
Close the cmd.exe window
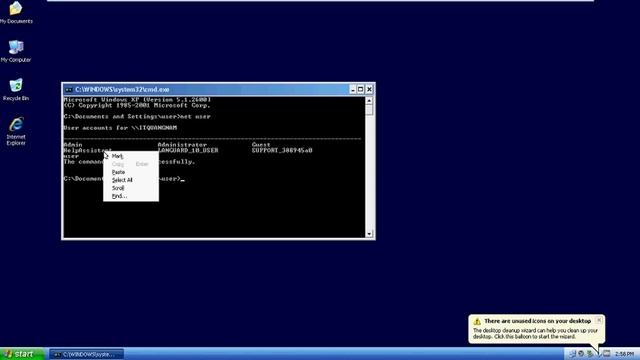(x=369, y=89)
